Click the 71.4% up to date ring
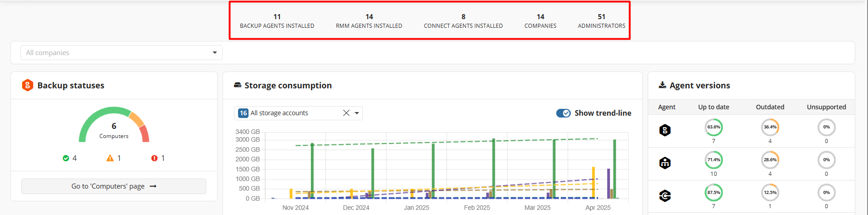This screenshot has width=868, height=215. [x=714, y=160]
